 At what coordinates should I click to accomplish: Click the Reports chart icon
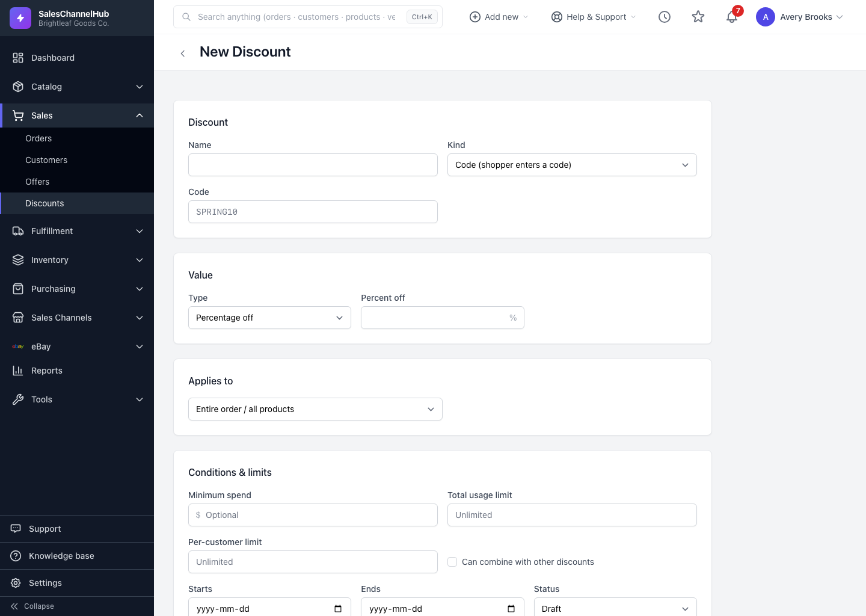[18, 371]
